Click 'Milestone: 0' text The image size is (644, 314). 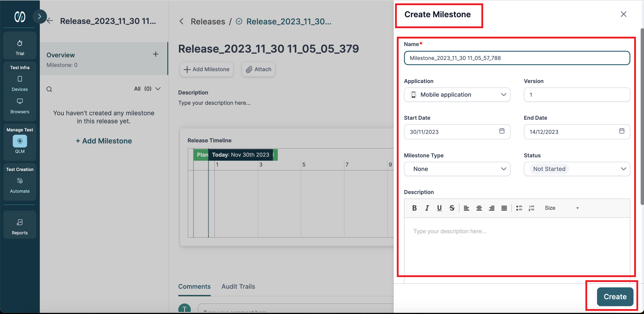[x=62, y=65]
